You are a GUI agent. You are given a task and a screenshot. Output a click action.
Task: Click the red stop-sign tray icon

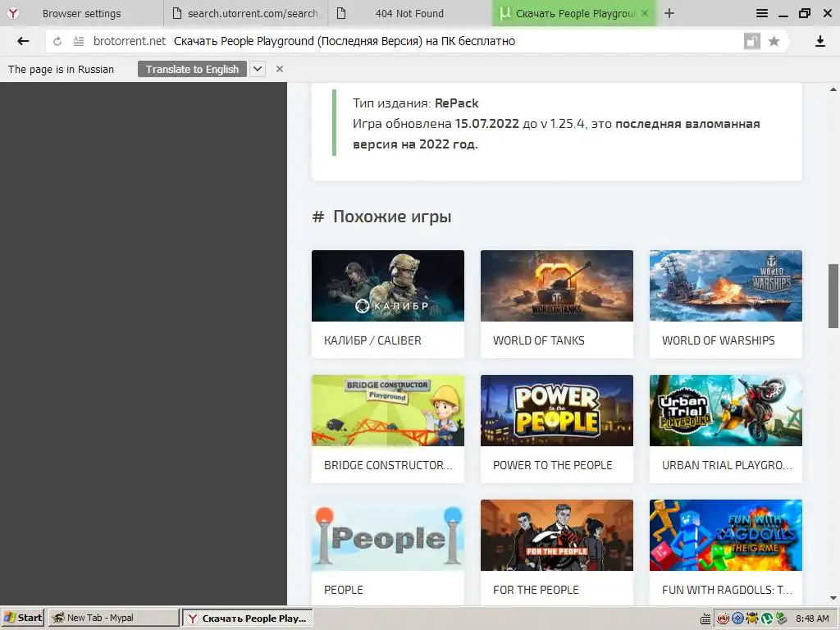723,619
